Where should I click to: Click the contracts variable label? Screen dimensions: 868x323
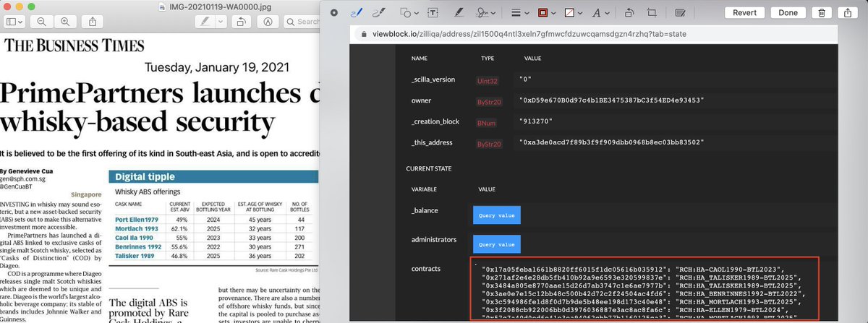coord(426,268)
